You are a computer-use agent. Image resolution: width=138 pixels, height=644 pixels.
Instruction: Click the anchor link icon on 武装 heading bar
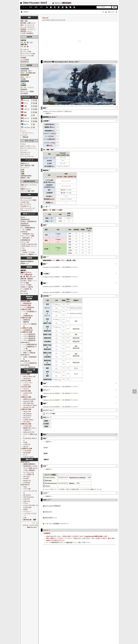pyautogui.click(x=116, y=225)
